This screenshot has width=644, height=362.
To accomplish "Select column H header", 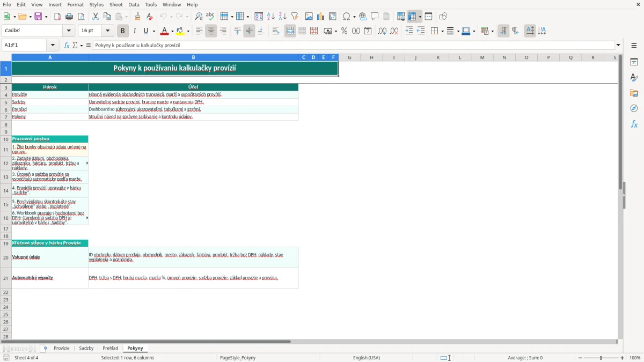I will 371,57.
